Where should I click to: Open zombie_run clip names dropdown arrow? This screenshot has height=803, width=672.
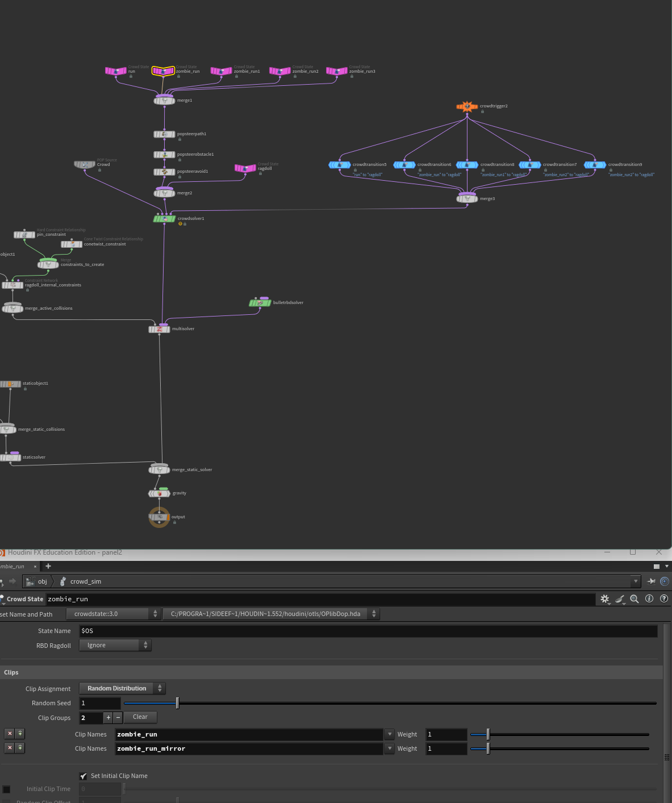[390, 734]
